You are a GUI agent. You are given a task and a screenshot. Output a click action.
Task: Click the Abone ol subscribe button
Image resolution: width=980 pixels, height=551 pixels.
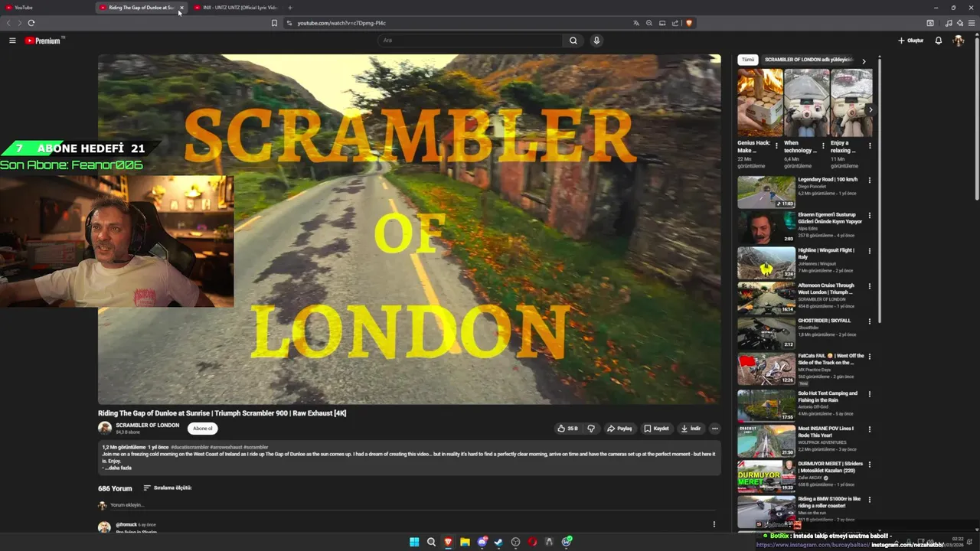(203, 429)
